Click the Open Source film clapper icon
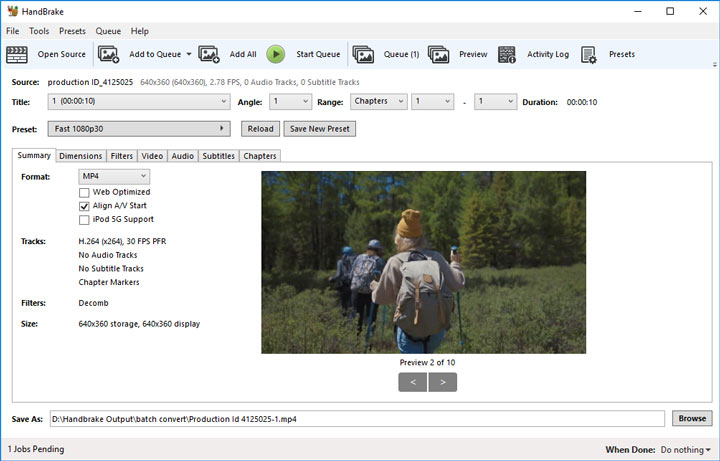Image resolution: width=720 pixels, height=461 pixels. click(17, 54)
